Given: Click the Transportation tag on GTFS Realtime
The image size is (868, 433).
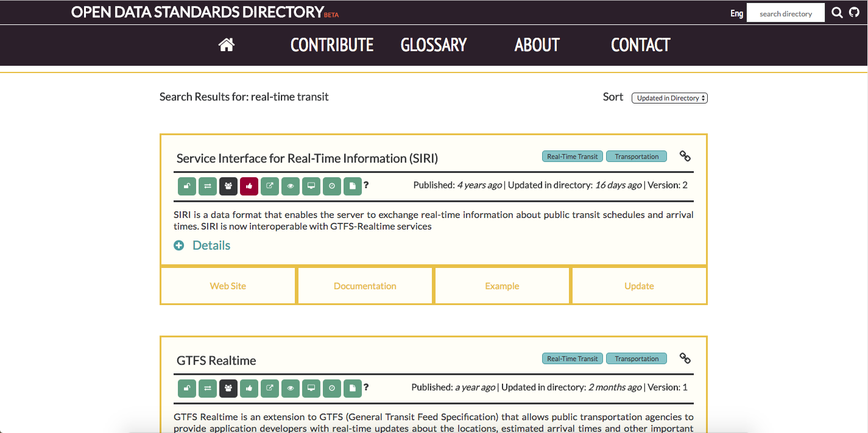Looking at the screenshot, I should point(637,359).
